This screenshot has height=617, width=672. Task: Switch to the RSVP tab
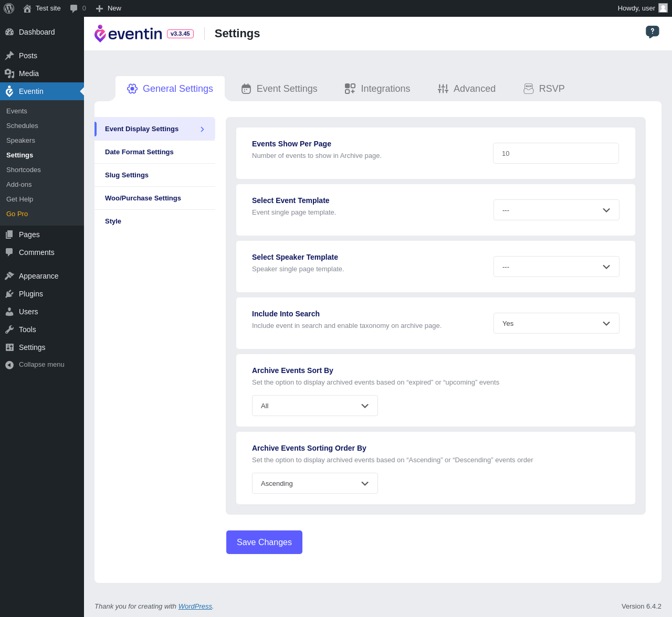tap(544, 89)
